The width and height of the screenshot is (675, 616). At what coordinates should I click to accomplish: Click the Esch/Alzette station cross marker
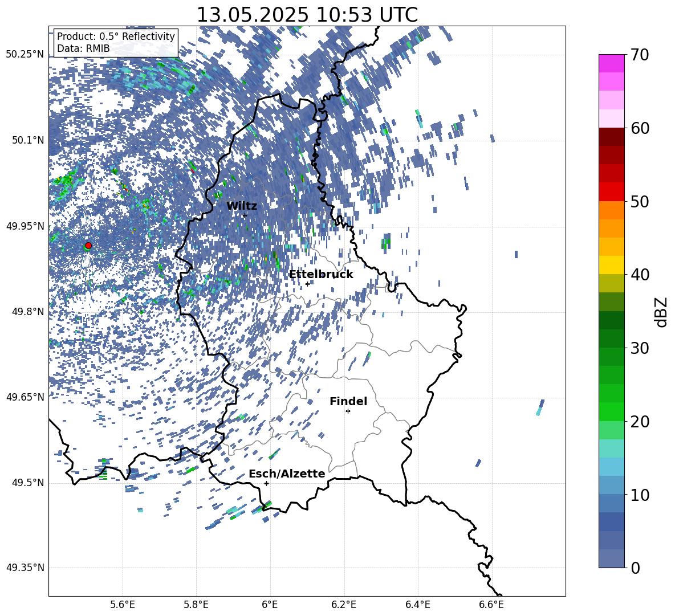coord(266,483)
